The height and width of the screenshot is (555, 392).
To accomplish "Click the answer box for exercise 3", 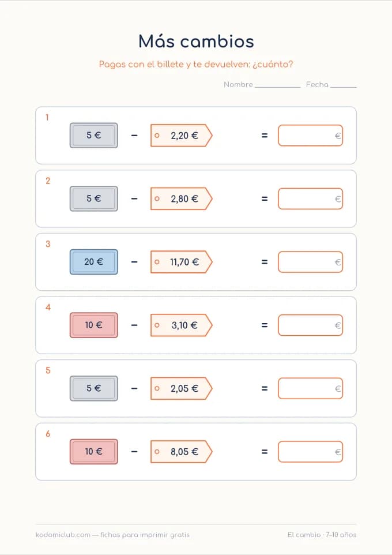I will coord(310,262).
